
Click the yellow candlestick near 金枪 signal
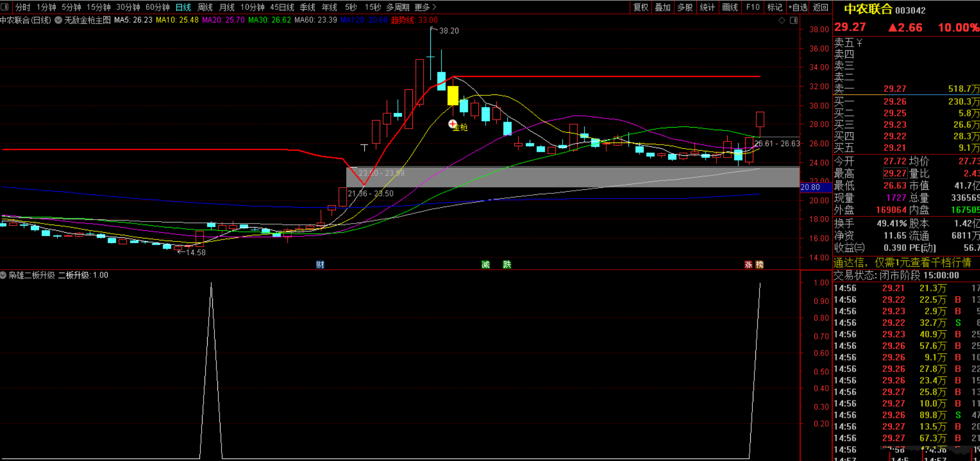coord(453,95)
